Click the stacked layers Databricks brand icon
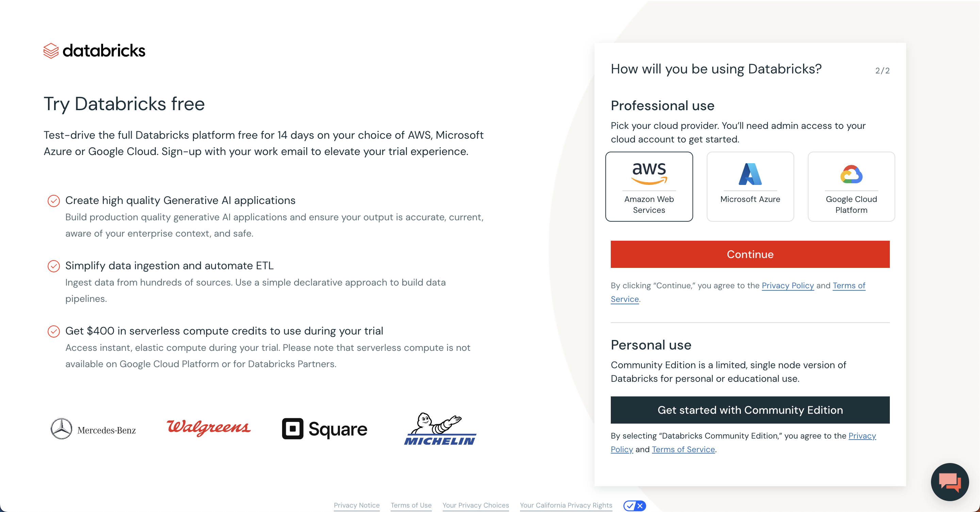The width and height of the screenshot is (980, 512). tap(51, 51)
